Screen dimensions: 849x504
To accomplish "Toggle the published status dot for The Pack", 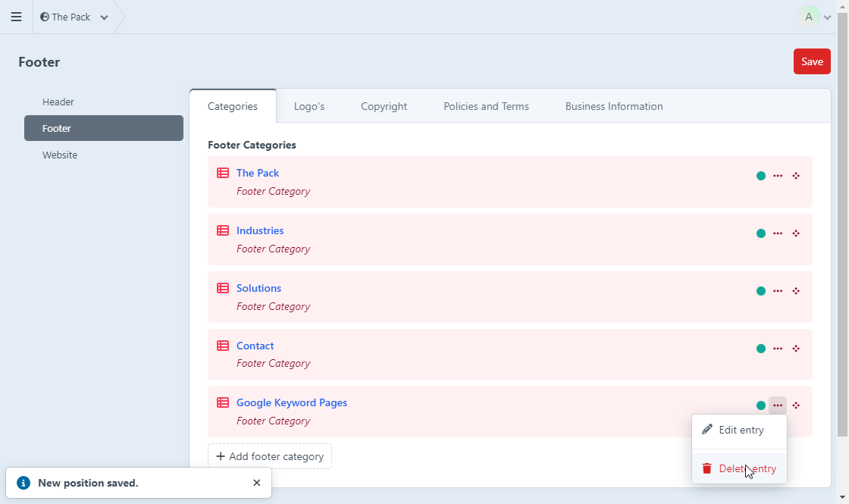I will pyautogui.click(x=761, y=176).
